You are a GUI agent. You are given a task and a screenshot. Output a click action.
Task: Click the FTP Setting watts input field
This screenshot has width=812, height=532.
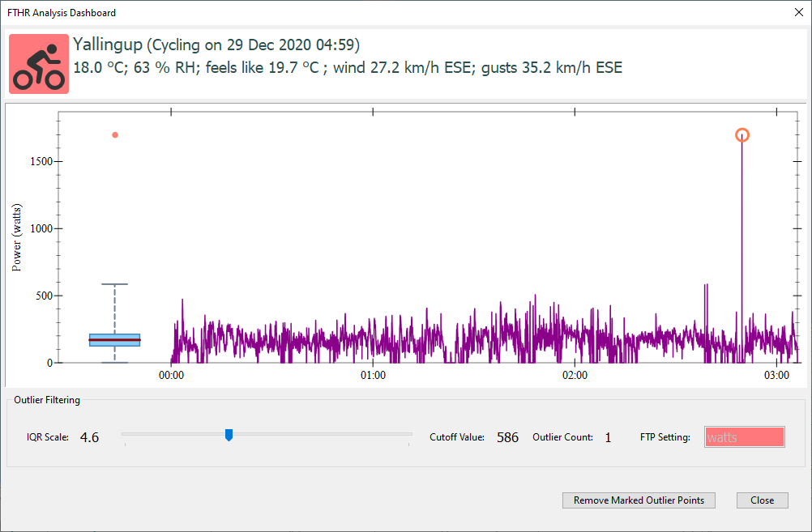[x=744, y=437]
